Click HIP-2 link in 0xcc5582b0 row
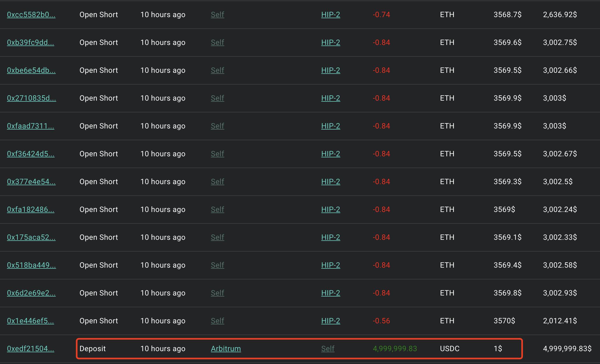Screen dimensions: 600x364 (x=331, y=14)
